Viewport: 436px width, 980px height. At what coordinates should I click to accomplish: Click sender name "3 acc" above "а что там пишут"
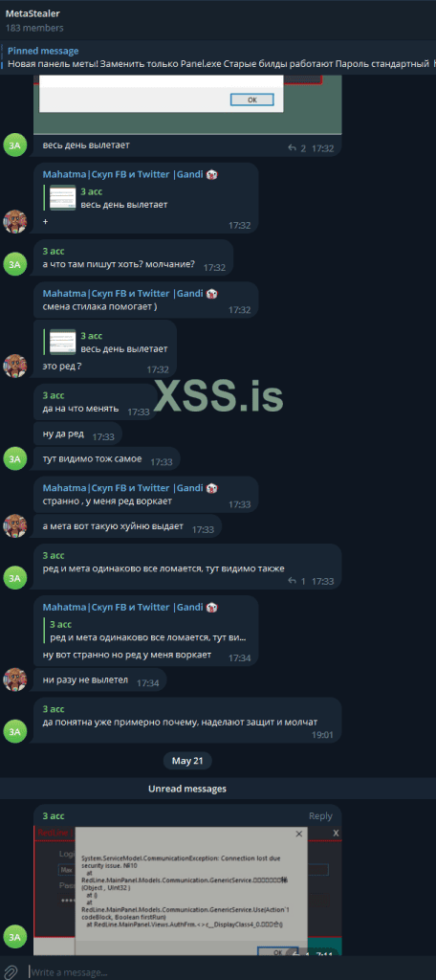(x=54, y=251)
